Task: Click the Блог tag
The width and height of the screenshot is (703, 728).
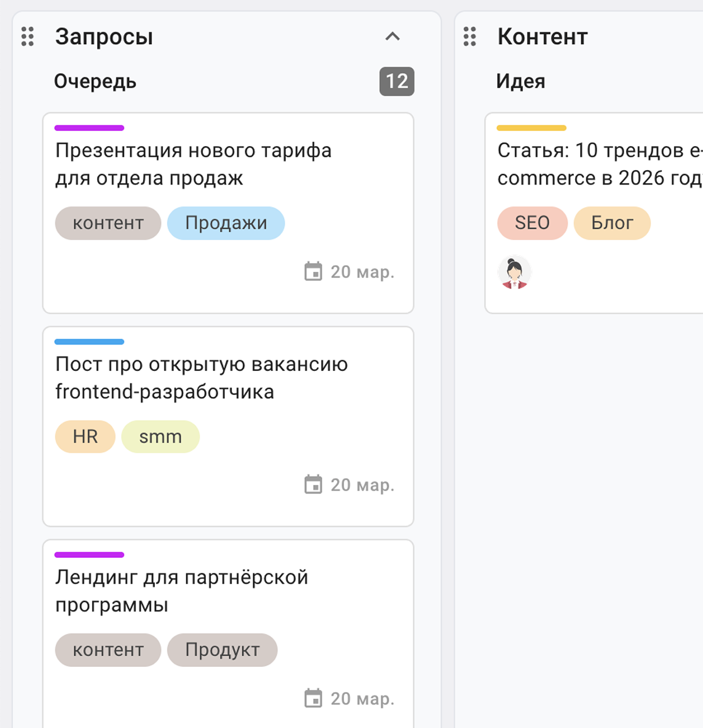Action: (612, 223)
